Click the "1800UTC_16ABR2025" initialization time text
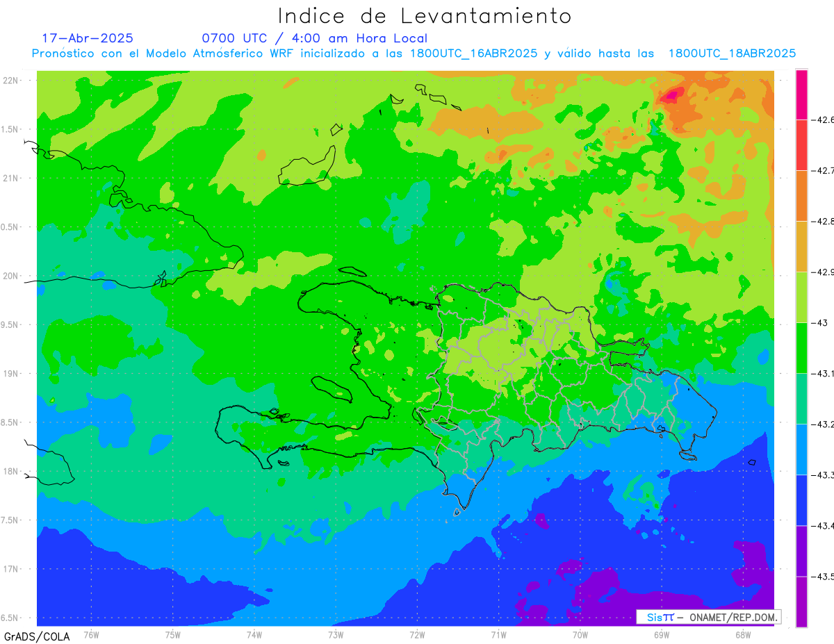Screen dimensions: 834x644 (x=474, y=53)
